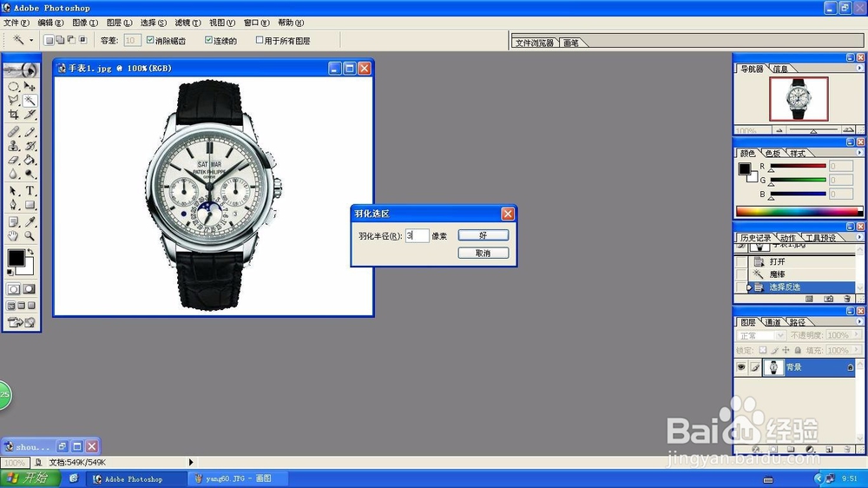Select the Clone Stamp tool
868x488 pixels.
point(13,146)
